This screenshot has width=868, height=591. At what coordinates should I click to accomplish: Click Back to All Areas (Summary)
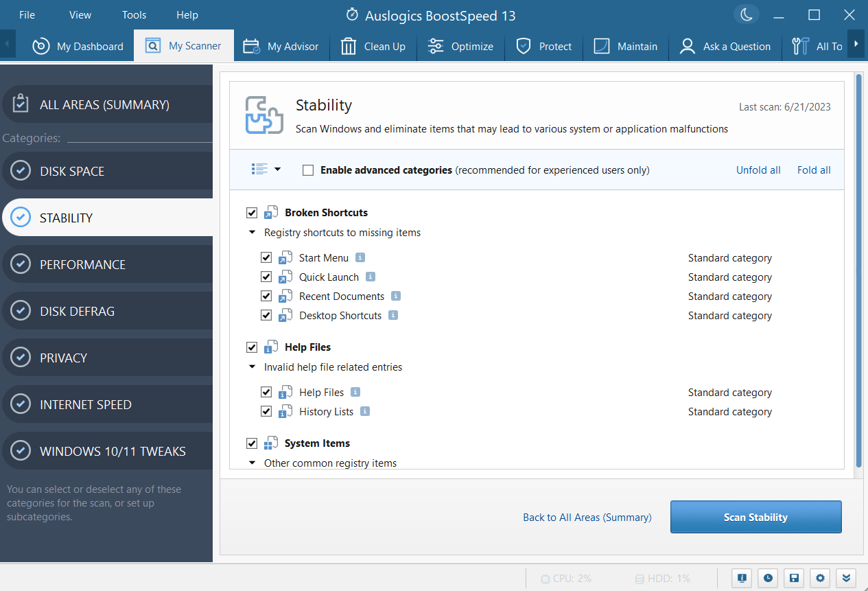[x=587, y=517]
